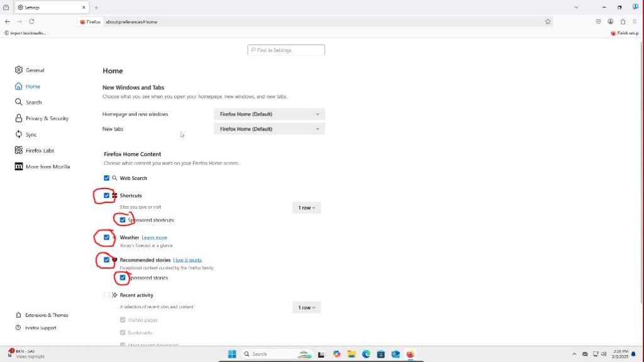Viewport: 644px width, 362px height.
Task: Open File Explorer from taskbar
Action: coord(352,354)
